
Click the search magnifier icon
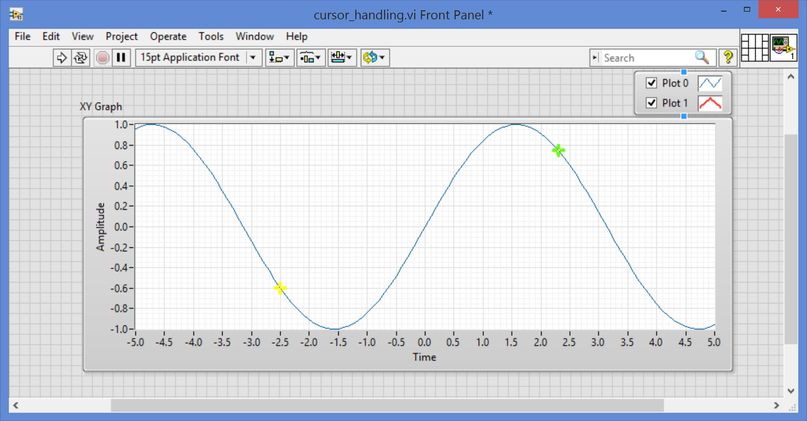(x=701, y=57)
